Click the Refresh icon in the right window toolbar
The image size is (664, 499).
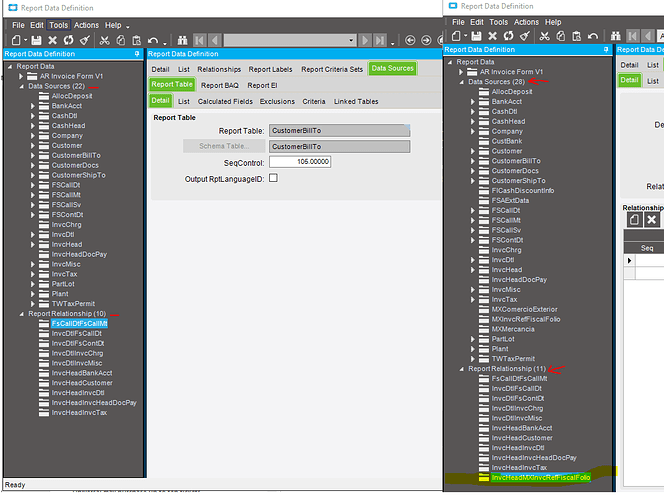click(509, 36)
